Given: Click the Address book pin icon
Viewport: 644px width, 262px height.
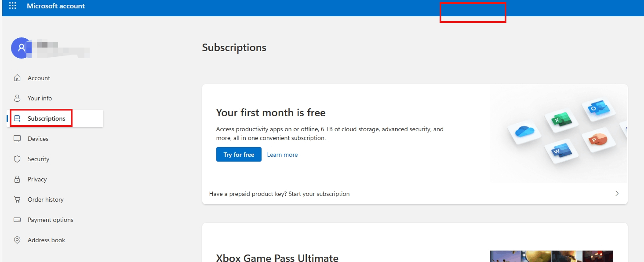Looking at the screenshot, I should pos(17,240).
